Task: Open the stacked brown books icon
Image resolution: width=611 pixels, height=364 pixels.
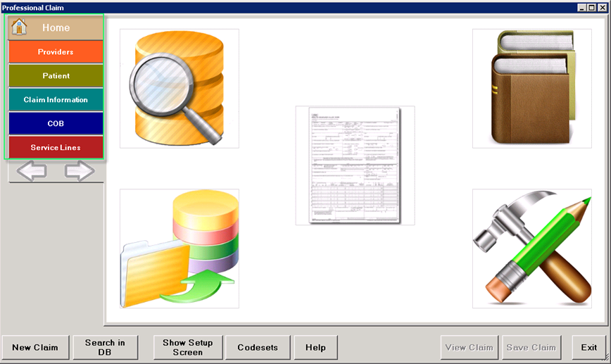Action: pos(531,88)
